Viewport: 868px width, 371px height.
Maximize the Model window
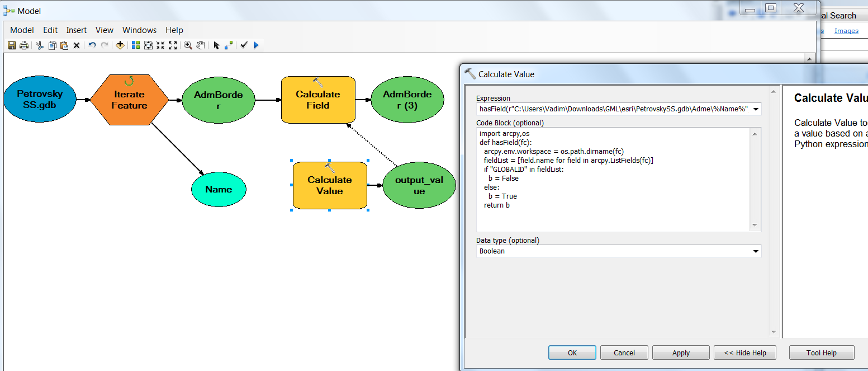(x=771, y=8)
